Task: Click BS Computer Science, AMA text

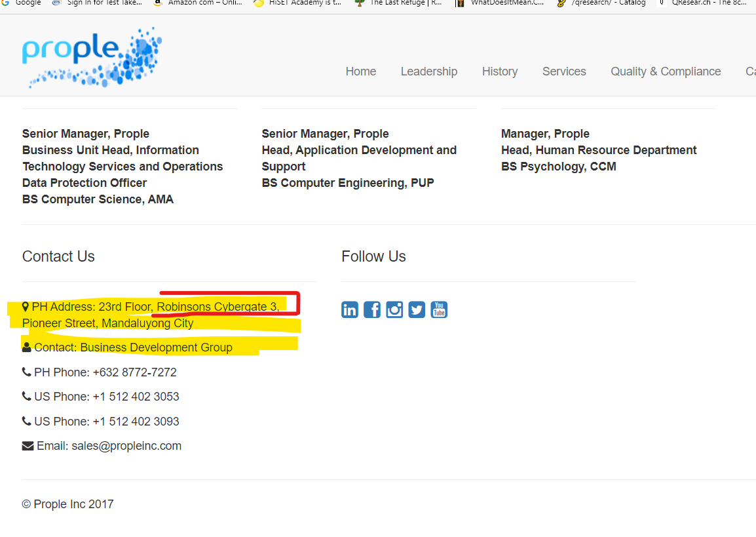Action: tap(98, 199)
